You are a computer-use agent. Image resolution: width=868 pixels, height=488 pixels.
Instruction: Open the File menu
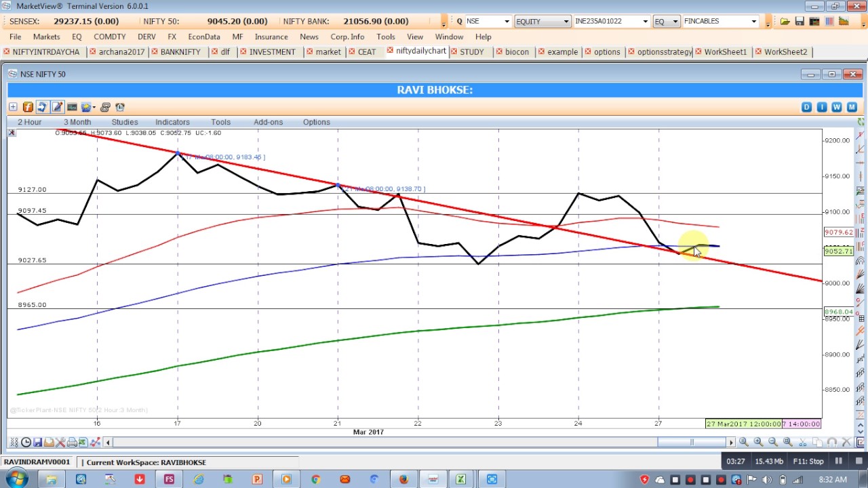click(x=15, y=37)
